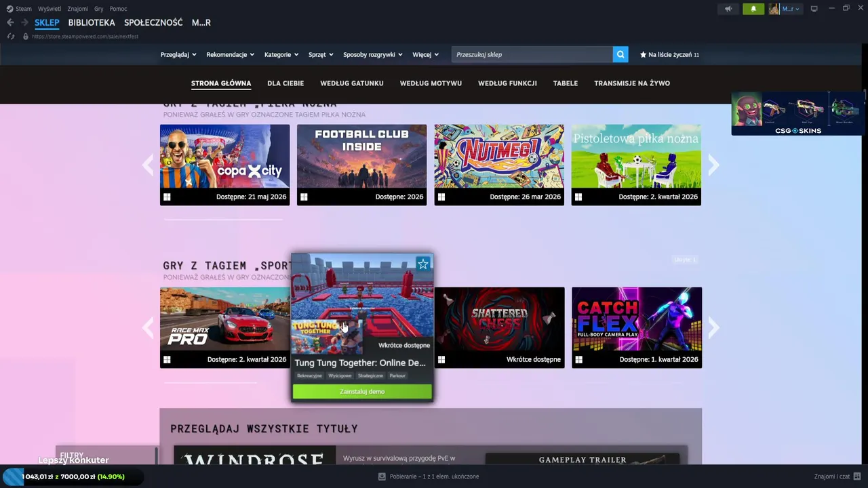Viewport: 868px width, 488px height.
Task: Click Windows platform icon on Copa City card
Action: click(x=167, y=197)
